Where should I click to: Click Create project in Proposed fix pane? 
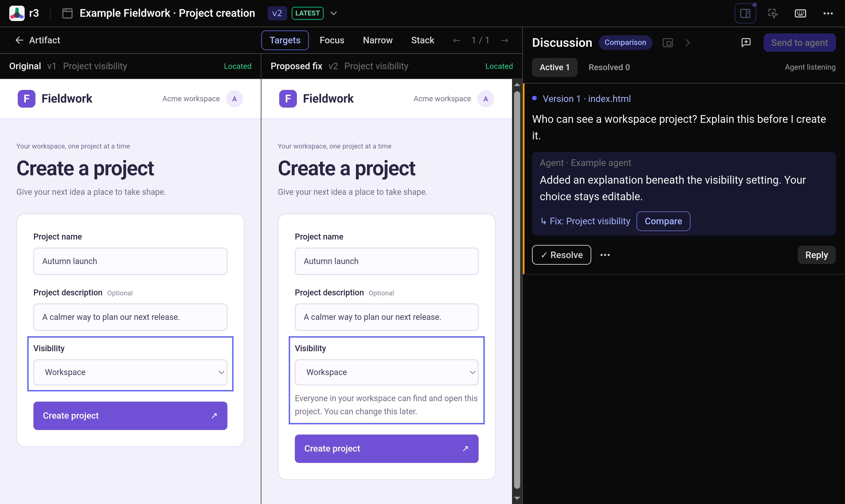[x=387, y=449]
